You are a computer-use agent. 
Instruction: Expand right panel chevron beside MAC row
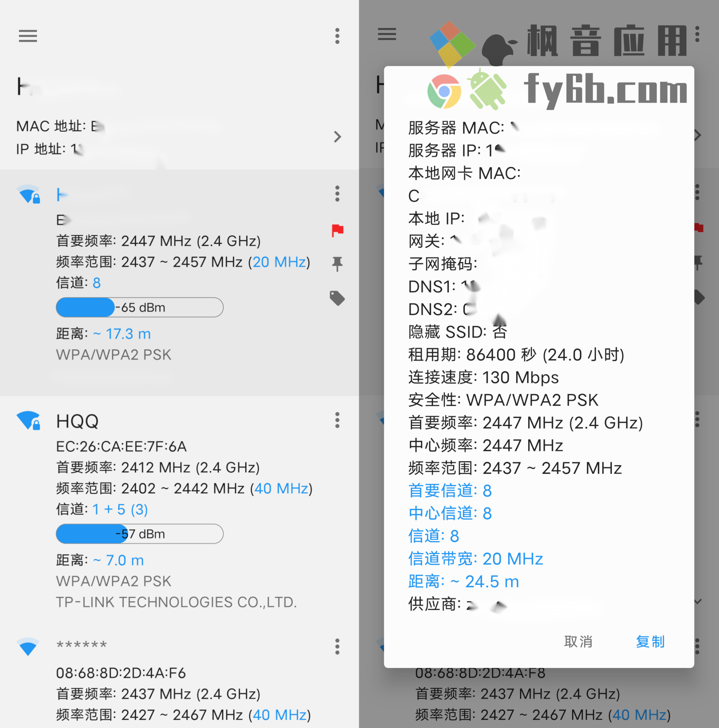[698, 135]
